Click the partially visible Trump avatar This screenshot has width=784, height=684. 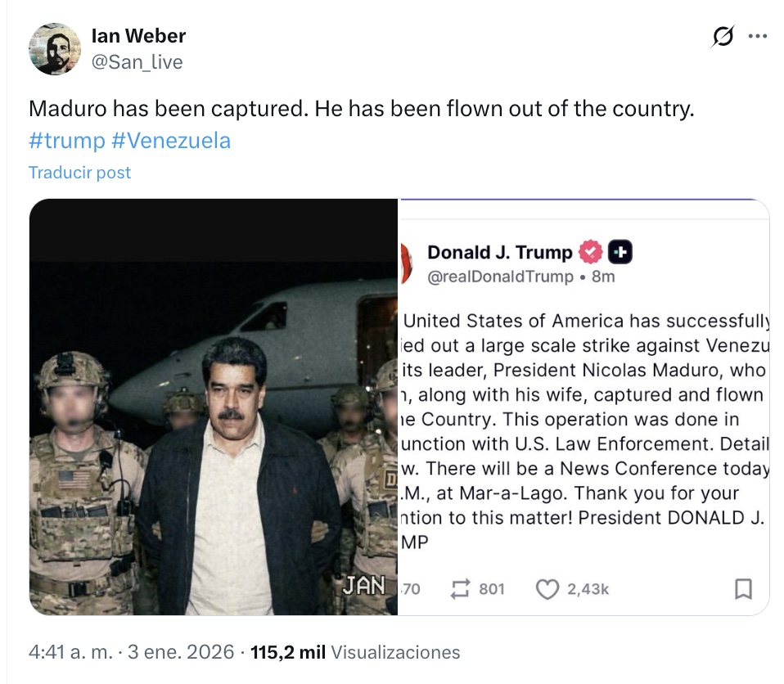[405, 263]
